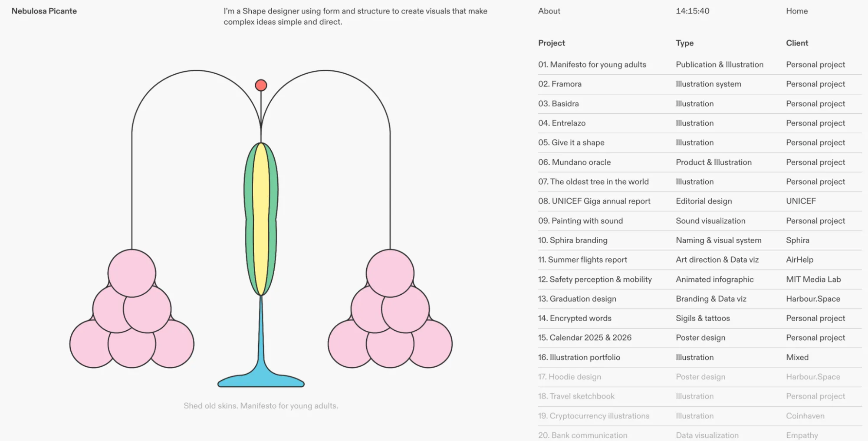This screenshot has width=868, height=441.
Task: Open the Painting with sound project
Action: [x=580, y=221]
